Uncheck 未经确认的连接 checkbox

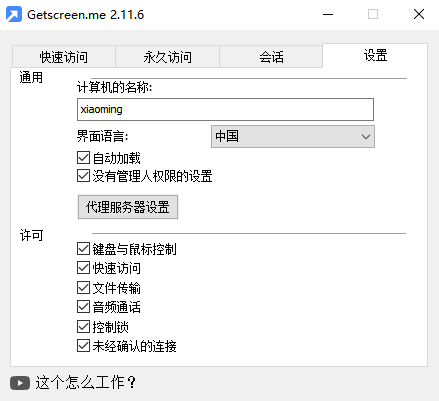(x=83, y=346)
